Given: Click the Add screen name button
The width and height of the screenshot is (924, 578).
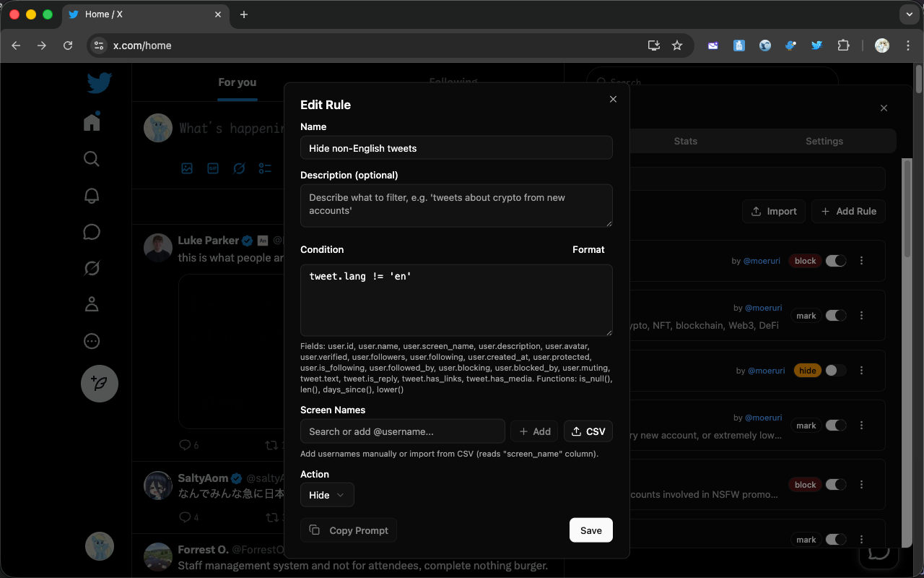Looking at the screenshot, I should click(534, 431).
